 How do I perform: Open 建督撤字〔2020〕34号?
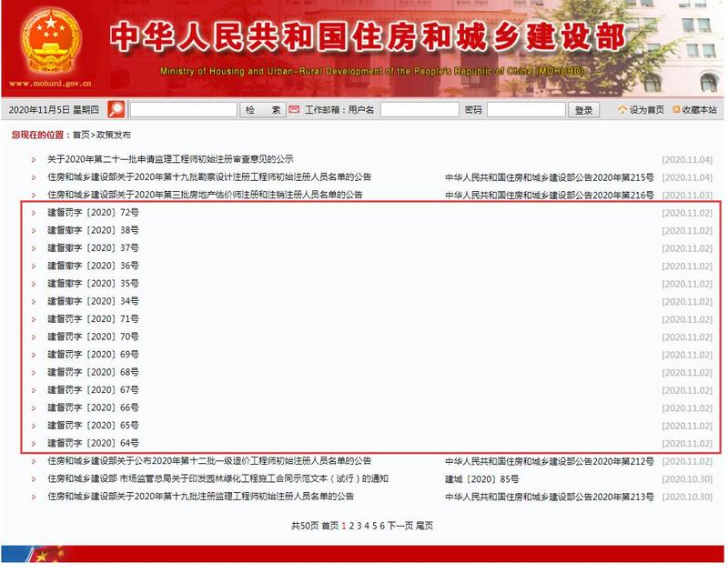[x=93, y=301]
